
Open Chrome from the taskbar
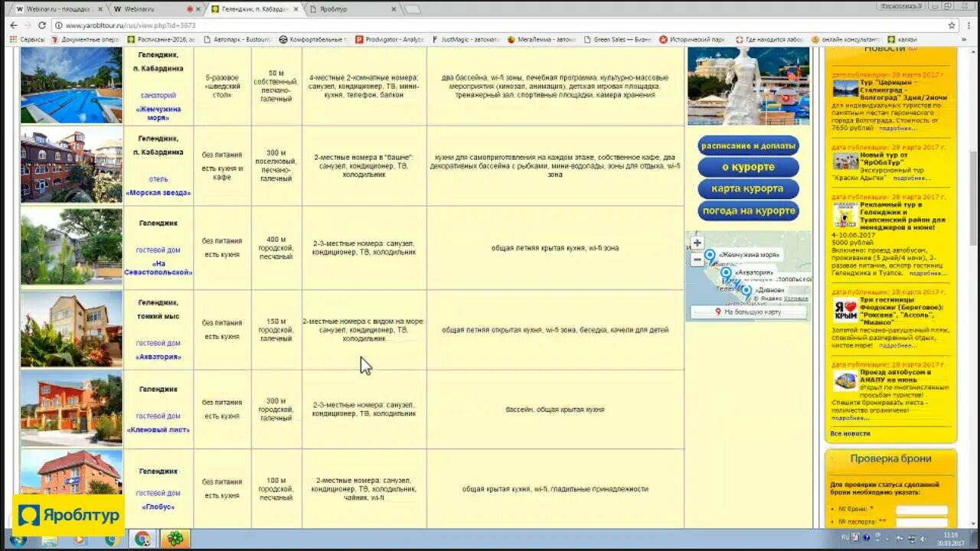[x=142, y=539]
